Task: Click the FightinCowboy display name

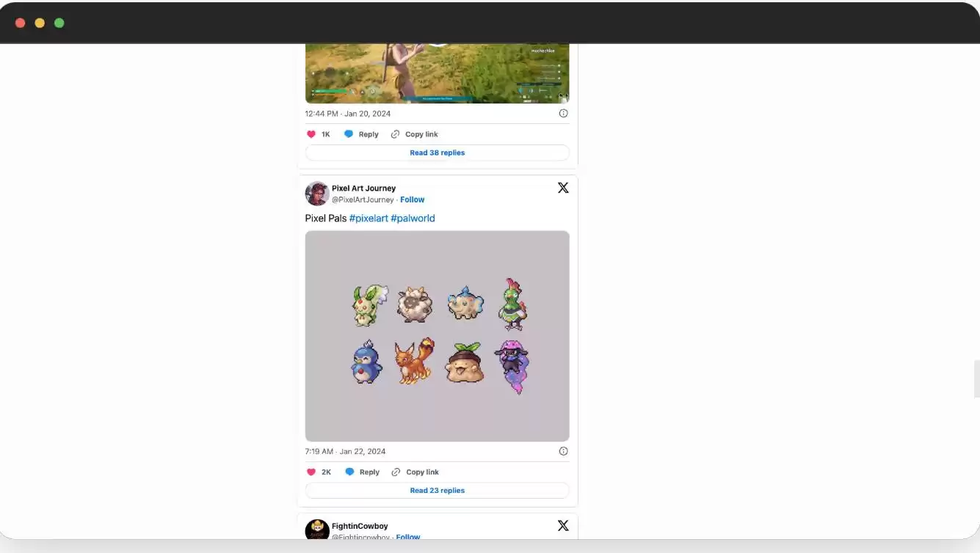Action: pyautogui.click(x=360, y=526)
